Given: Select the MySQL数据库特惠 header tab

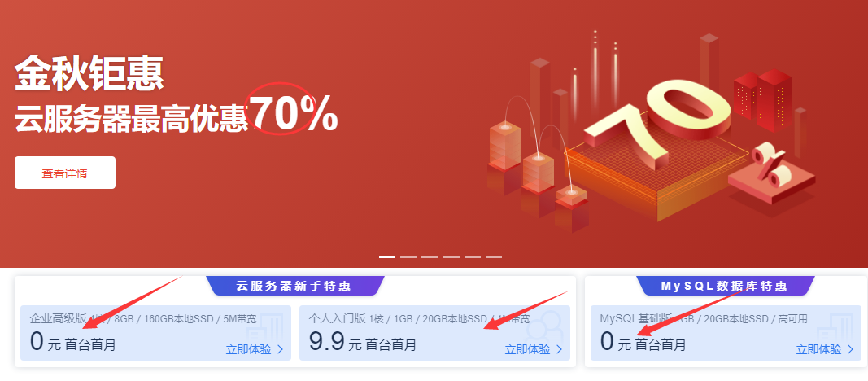Looking at the screenshot, I should [x=724, y=286].
